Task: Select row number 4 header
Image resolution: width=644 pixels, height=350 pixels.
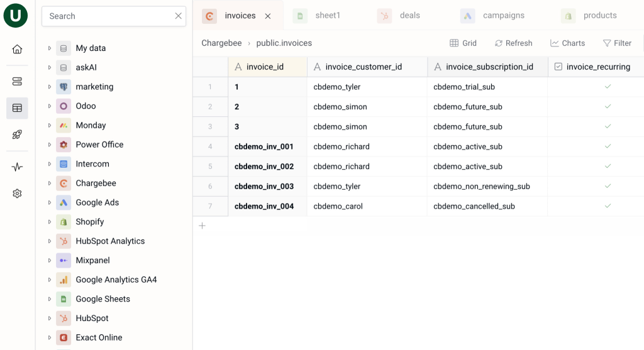Action: point(210,146)
